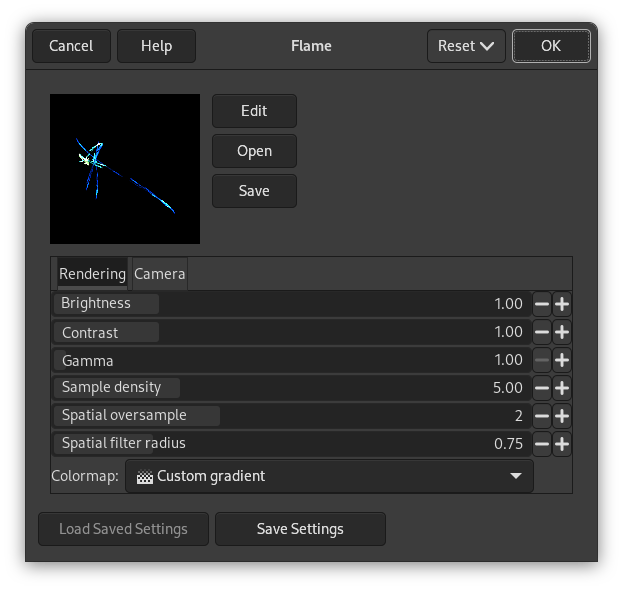This screenshot has width=623, height=590.
Task: Increment Spatial oversample value
Action: (562, 416)
